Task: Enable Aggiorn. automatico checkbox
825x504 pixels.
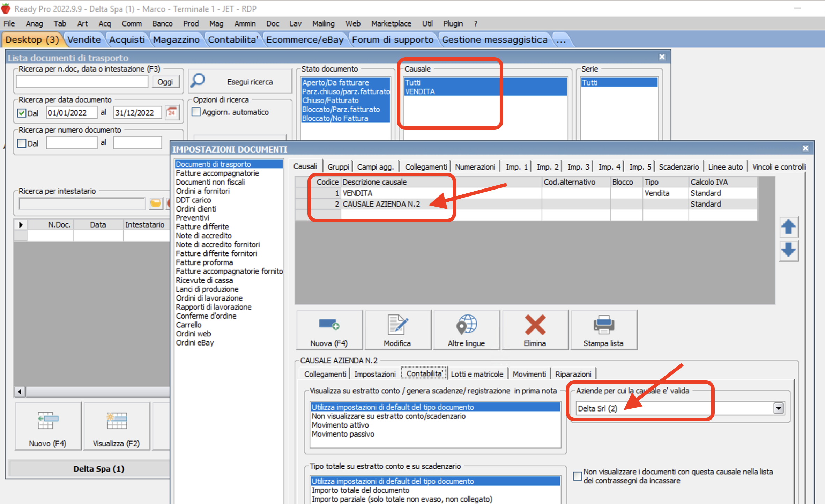Action: tap(196, 112)
